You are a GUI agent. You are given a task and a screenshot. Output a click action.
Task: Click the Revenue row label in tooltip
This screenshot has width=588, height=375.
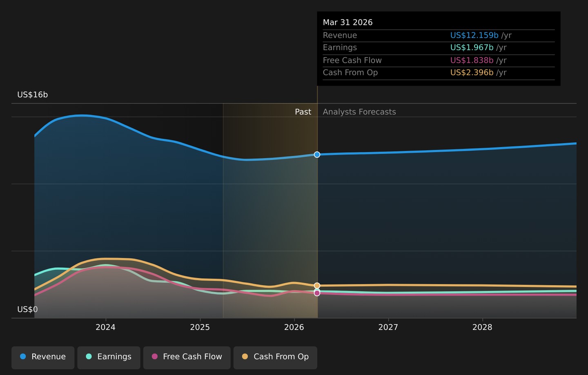(x=340, y=35)
